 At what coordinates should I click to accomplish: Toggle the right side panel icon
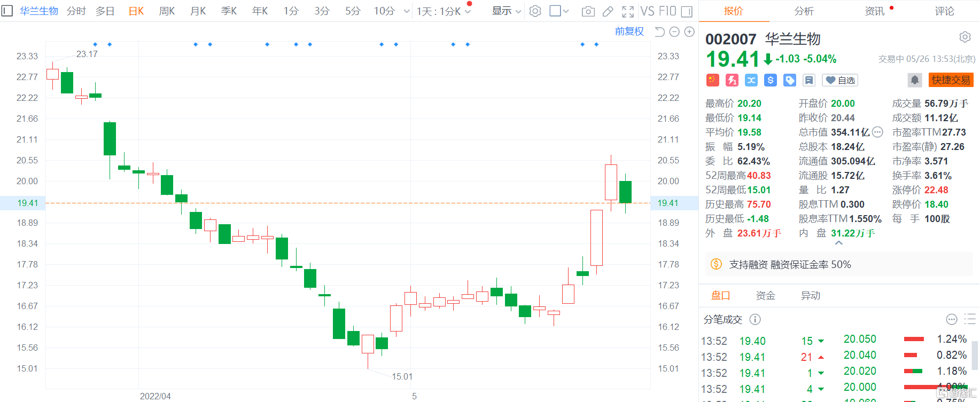(687, 11)
